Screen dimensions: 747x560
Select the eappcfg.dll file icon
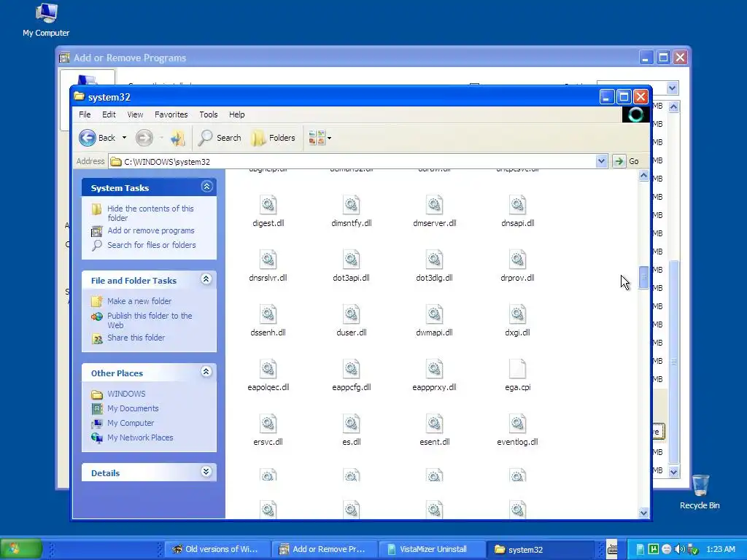pos(351,370)
